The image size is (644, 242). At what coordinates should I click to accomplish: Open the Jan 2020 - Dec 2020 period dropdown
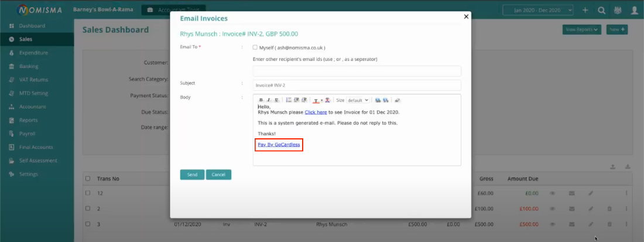point(537,11)
